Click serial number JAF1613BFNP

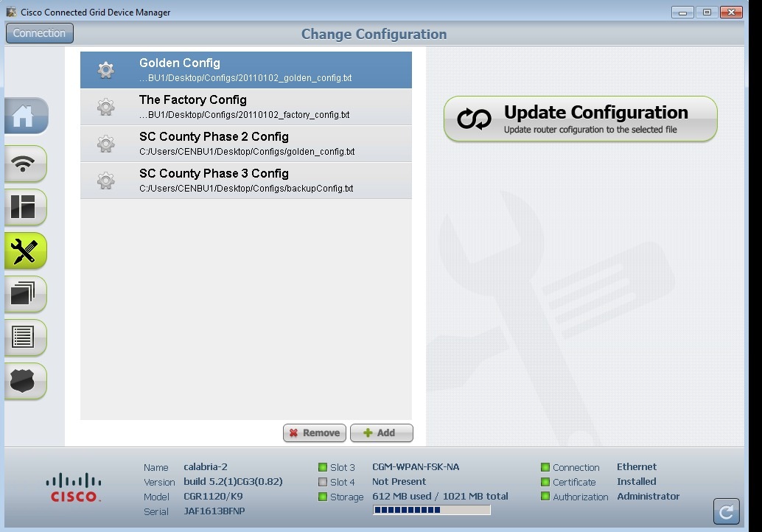point(214,511)
